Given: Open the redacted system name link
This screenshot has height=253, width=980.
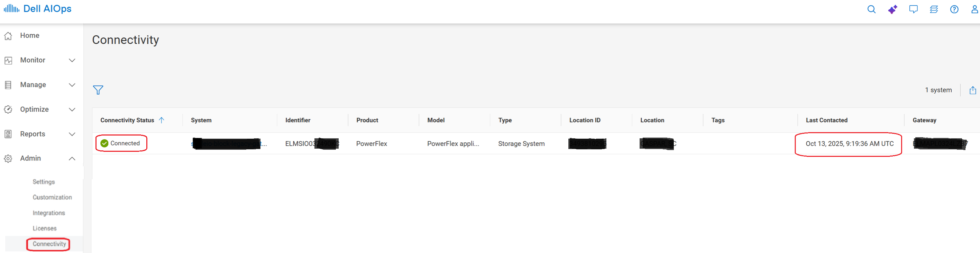Looking at the screenshot, I should tap(228, 143).
